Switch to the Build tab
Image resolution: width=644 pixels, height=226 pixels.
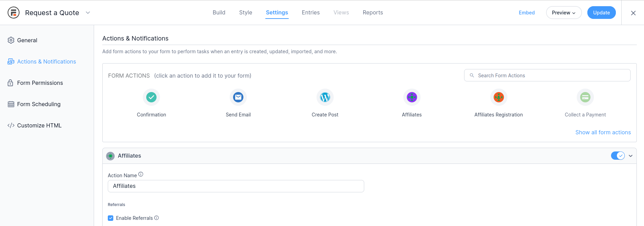coord(219,13)
